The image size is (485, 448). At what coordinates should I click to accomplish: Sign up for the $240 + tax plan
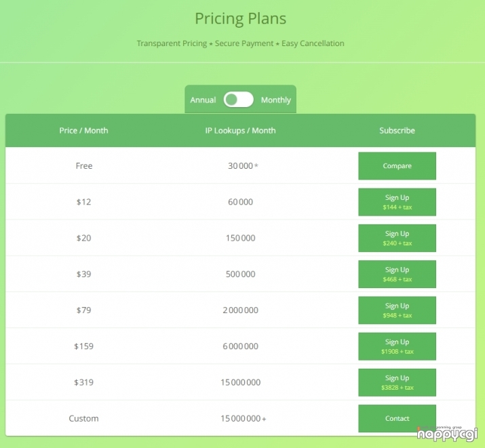pos(397,238)
